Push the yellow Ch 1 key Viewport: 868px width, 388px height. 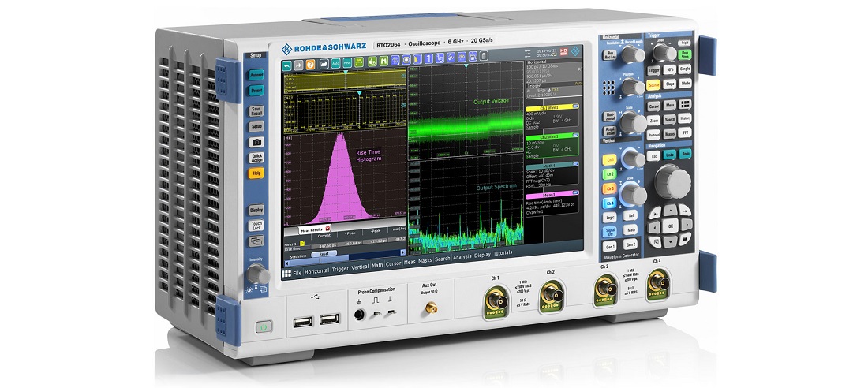(x=609, y=159)
